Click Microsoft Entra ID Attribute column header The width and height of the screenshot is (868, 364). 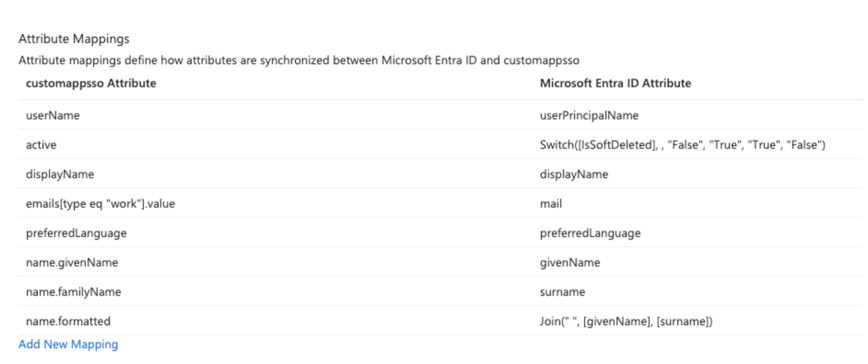[615, 83]
